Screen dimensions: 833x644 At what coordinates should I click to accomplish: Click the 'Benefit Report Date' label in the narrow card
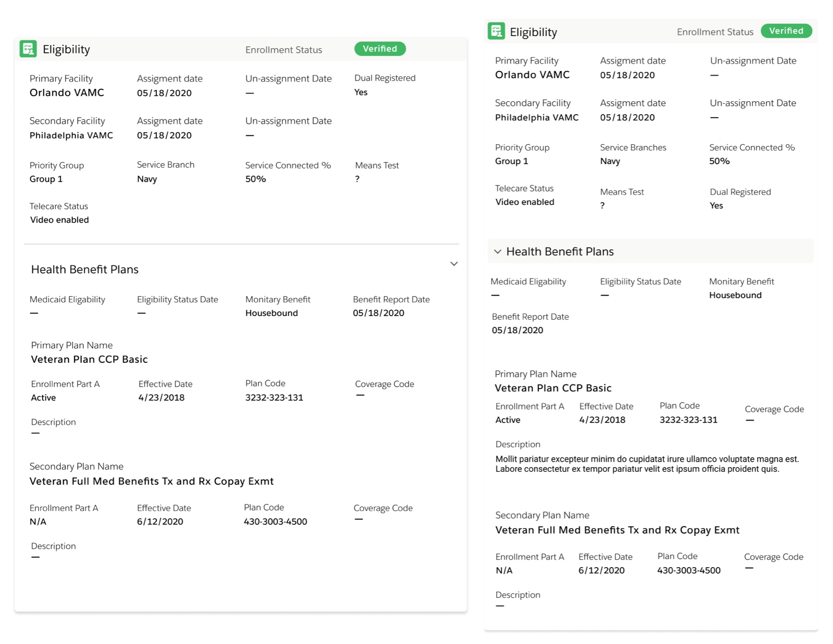coord(530,316)
